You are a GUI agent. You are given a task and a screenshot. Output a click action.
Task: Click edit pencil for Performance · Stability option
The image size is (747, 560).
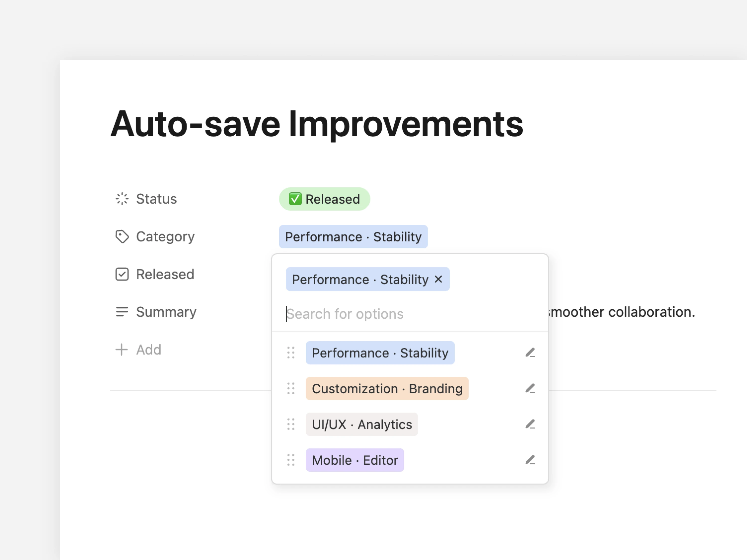(x=530, y=353)
